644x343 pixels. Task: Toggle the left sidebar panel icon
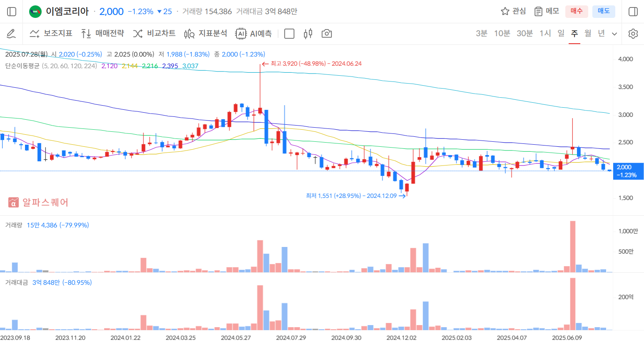(12, 12)
